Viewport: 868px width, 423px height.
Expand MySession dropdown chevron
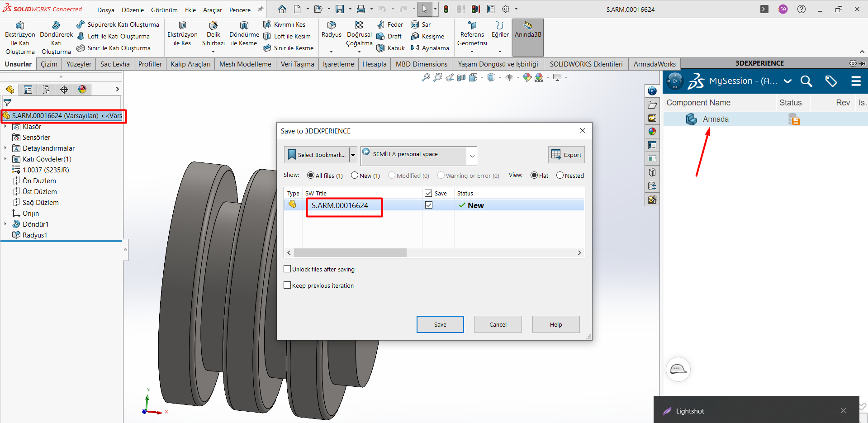[787, 81]
